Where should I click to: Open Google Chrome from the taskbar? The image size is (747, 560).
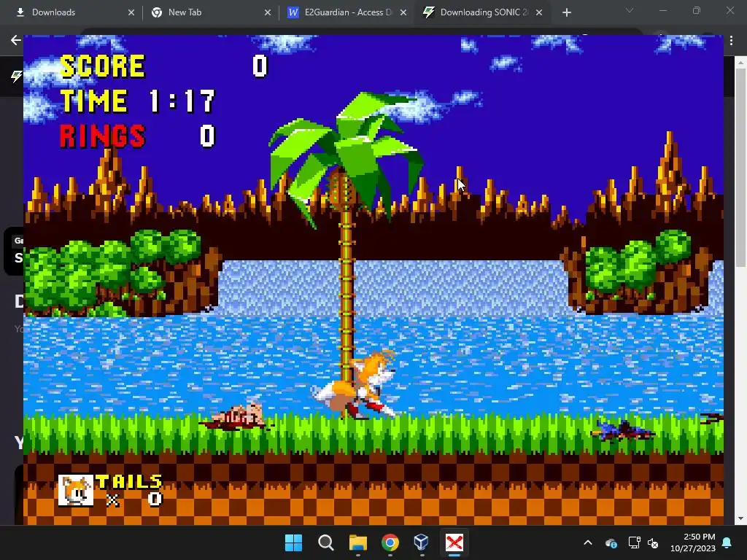coord(390,542)
